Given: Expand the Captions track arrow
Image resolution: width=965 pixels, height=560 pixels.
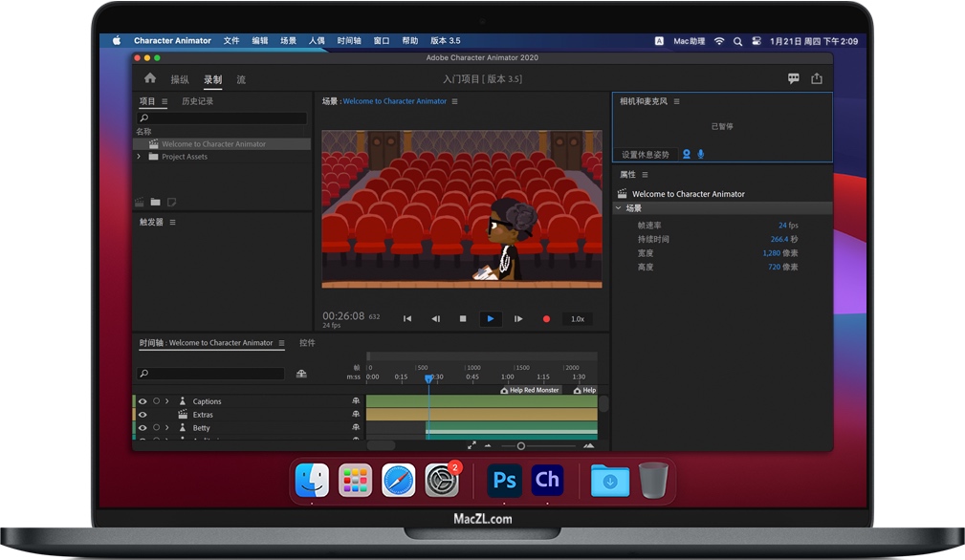Looking at the screenshot, I should point(167,401).
